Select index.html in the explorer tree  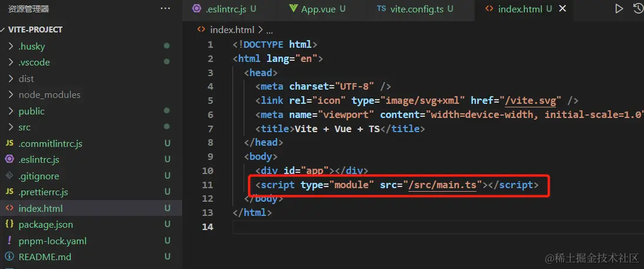(91, 209)
